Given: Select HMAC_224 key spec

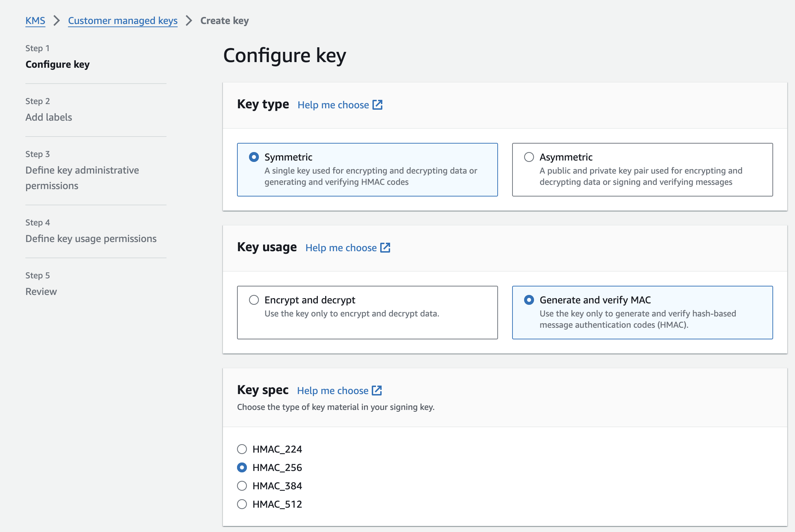Looking at the screenshot, I should pos(242,449).
